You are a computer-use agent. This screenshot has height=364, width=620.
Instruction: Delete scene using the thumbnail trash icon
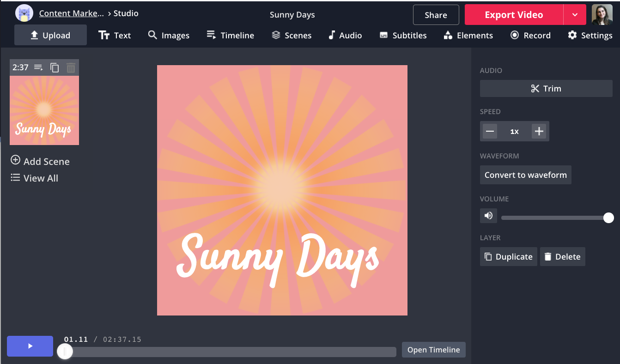point(71,67)
